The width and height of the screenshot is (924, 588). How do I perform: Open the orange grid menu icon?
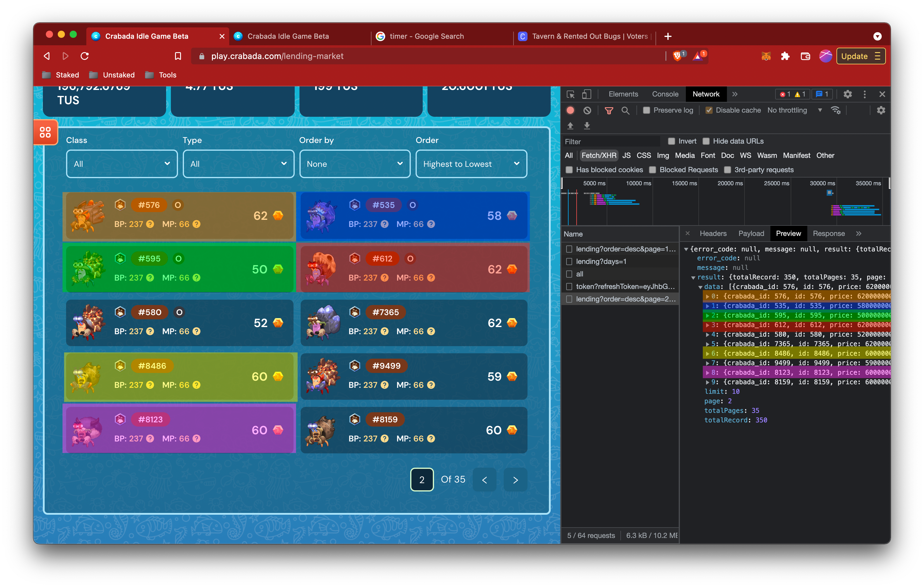pyautogui.click(x=45, y=133)
